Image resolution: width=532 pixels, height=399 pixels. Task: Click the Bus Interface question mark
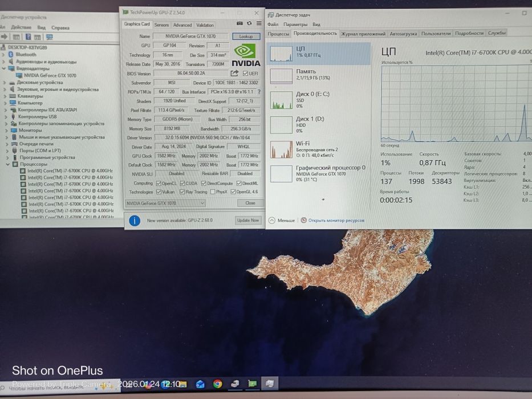[259, 92]
